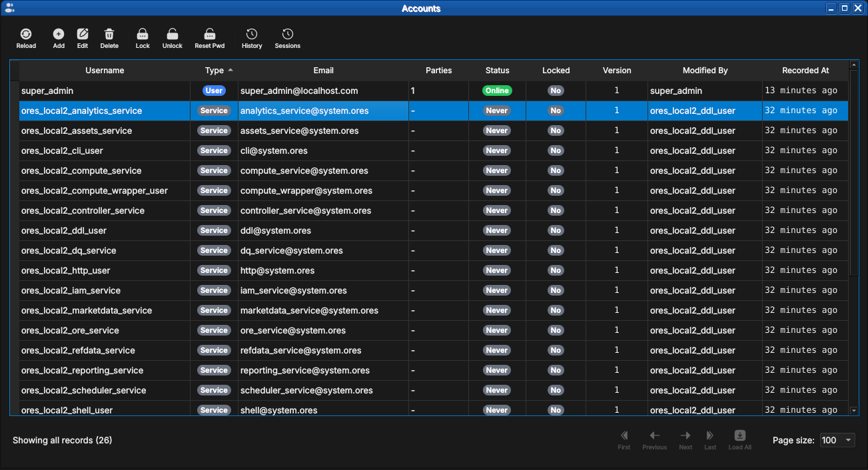Open the Page size dropdown
This screenshot has width=868, height=470.
click(837, 440)
